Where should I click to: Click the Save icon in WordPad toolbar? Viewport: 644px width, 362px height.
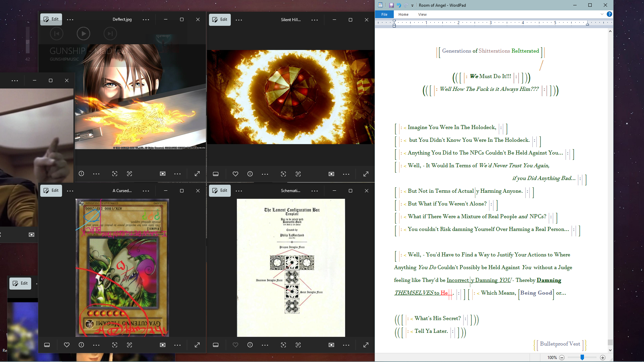click(391, 5)
